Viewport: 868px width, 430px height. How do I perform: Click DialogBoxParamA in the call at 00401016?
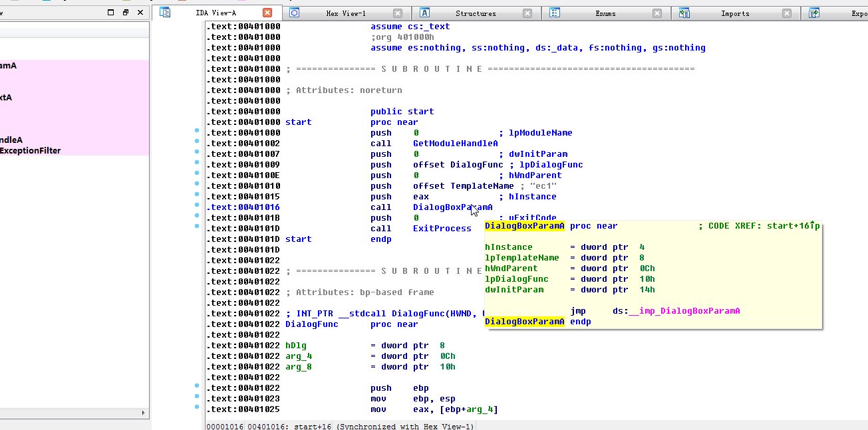tap(453, 207)
